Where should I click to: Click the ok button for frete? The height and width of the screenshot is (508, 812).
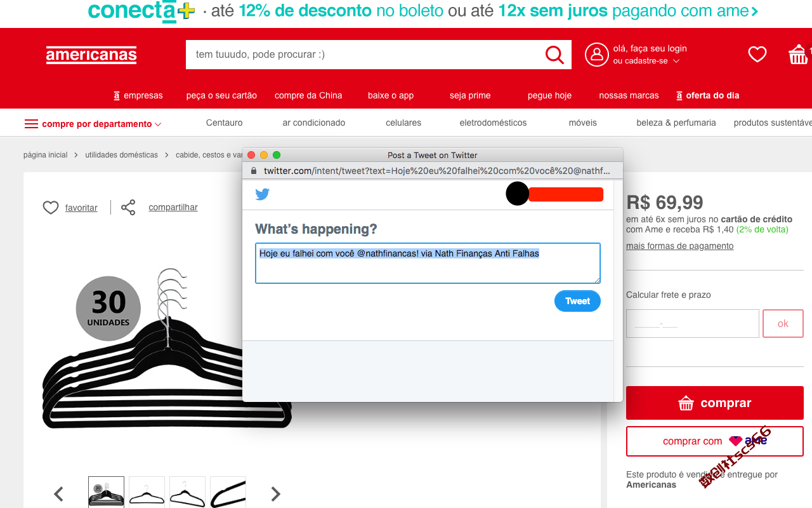(x=783, y=324)
